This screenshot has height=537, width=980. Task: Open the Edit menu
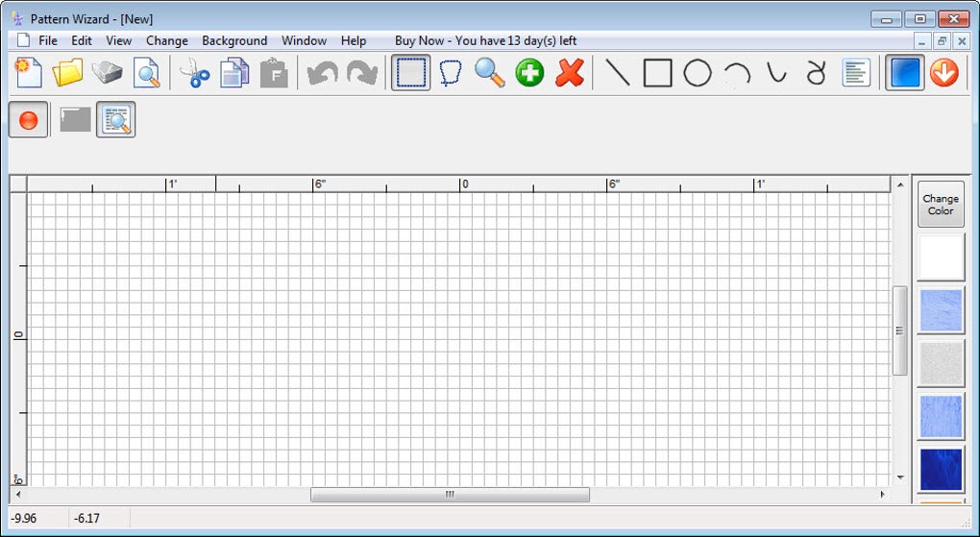(x=82, y=40)
